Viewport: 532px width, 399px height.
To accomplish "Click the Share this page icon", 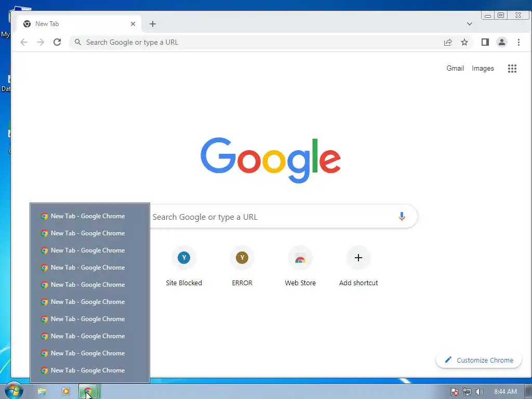I will tap(448, 42).
